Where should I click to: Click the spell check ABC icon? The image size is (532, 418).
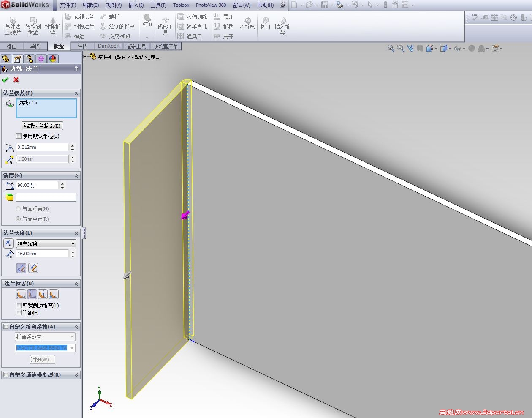[475, 17]
